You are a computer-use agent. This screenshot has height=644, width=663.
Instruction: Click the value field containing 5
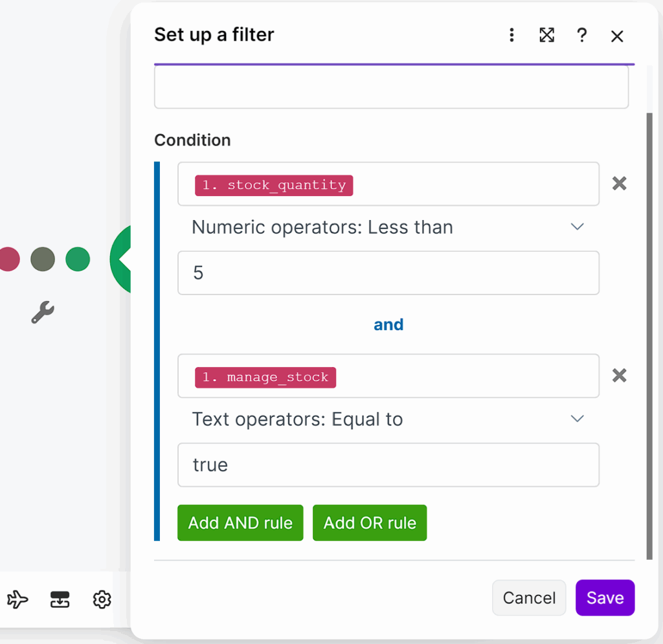click(388, 273)
